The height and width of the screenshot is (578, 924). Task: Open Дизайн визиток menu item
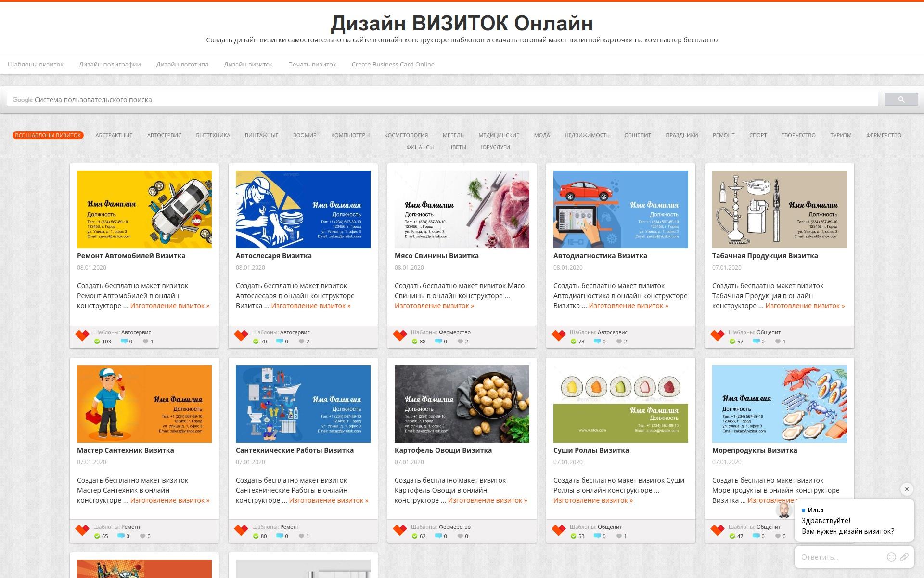(248, 64)
